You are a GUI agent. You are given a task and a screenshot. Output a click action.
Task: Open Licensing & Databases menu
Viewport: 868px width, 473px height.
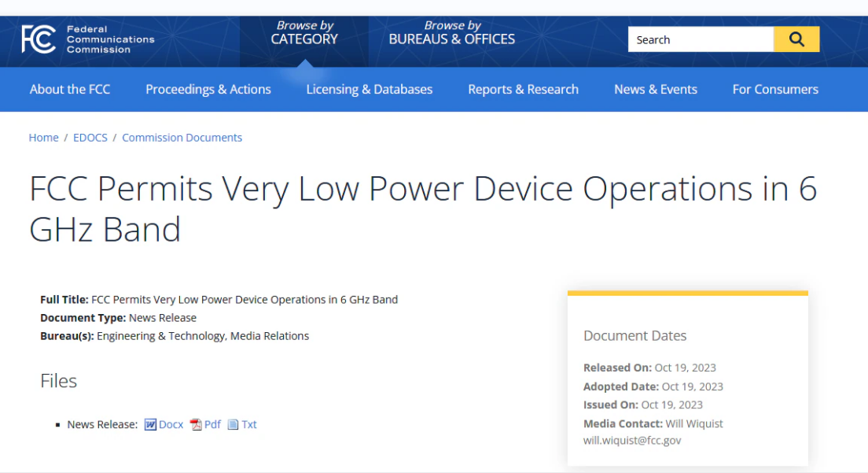click(x=370, y=89)
